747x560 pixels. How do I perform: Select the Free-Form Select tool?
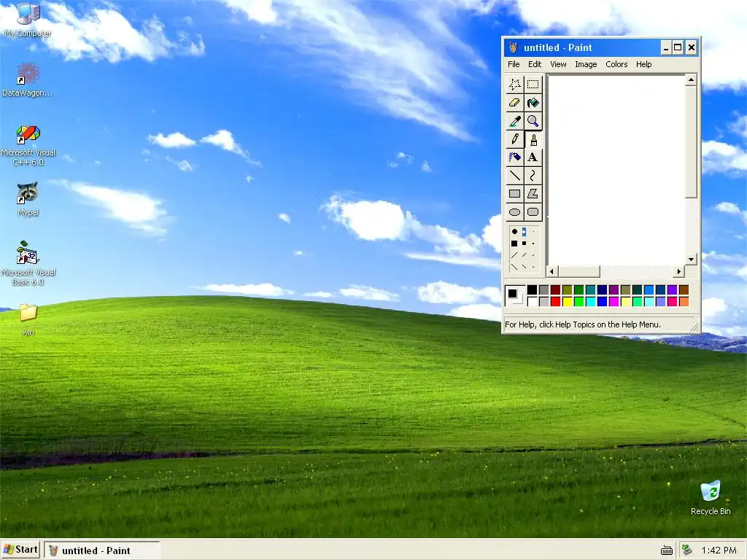tap(514, 85)
